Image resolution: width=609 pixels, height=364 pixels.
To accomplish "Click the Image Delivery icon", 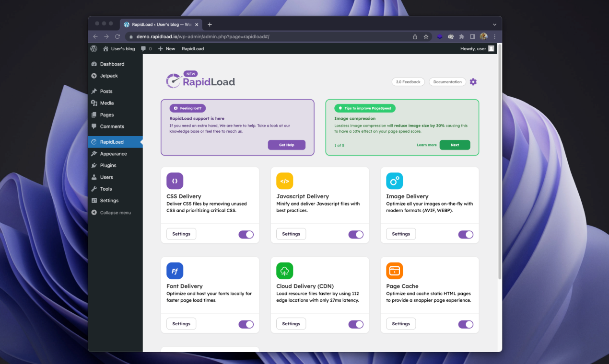I will [394, 181].
